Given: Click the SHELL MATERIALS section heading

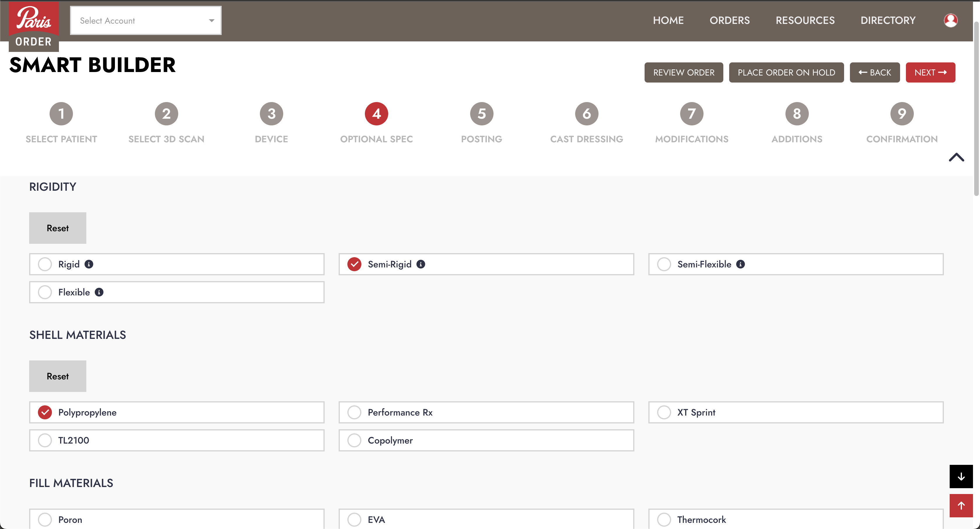Looking at the screenshot, I should 78,335.
